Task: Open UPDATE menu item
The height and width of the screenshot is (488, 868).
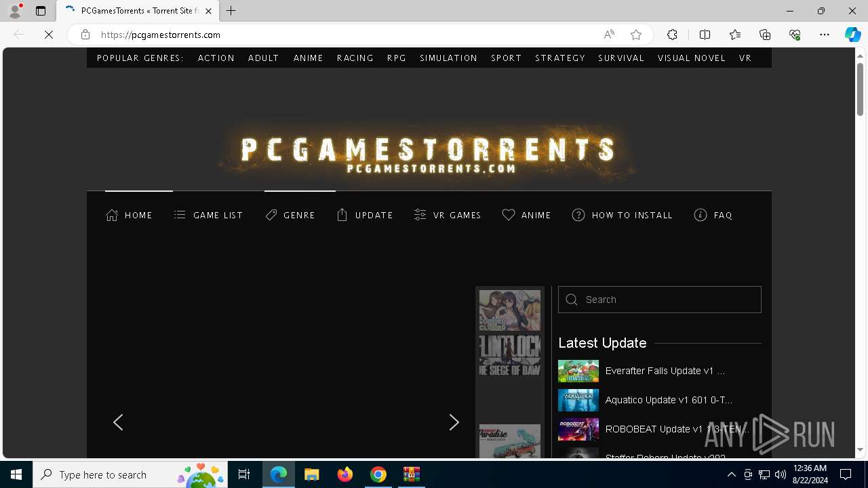Action: [365, 215]
